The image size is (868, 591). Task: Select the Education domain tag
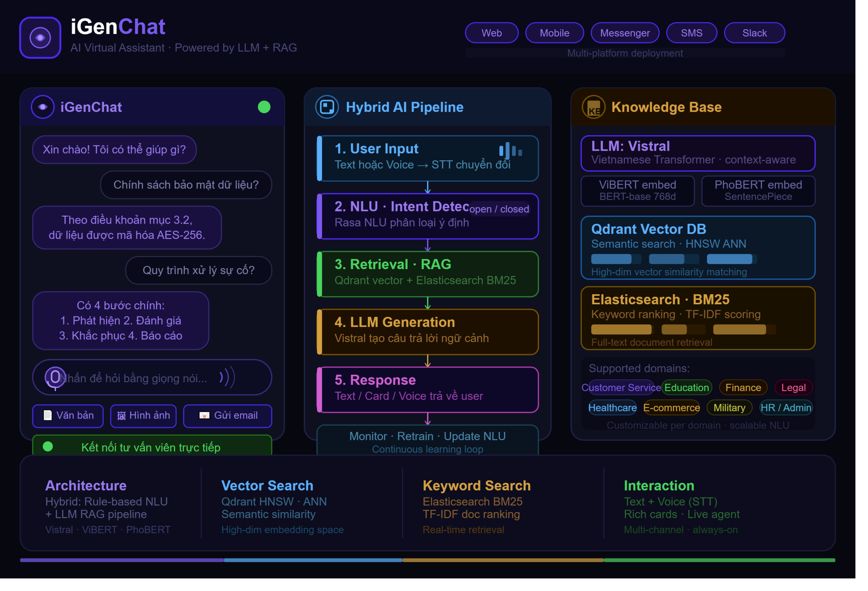coord(687,388)
